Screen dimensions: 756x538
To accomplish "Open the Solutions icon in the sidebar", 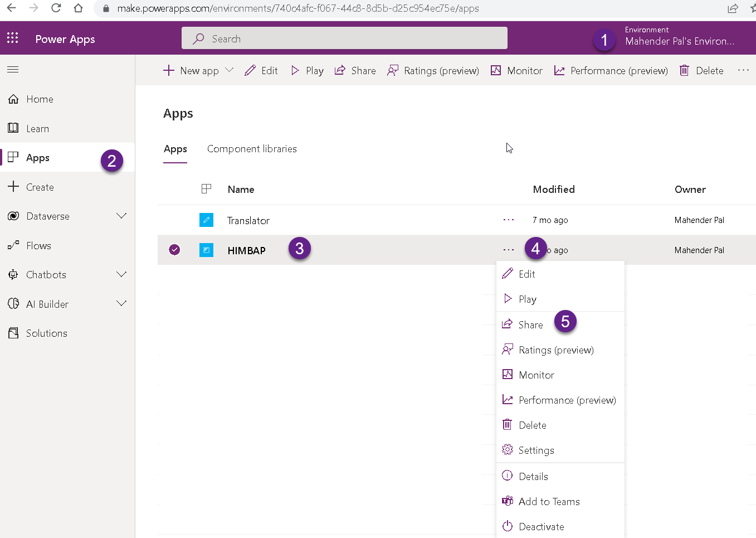I will (13, 333).
